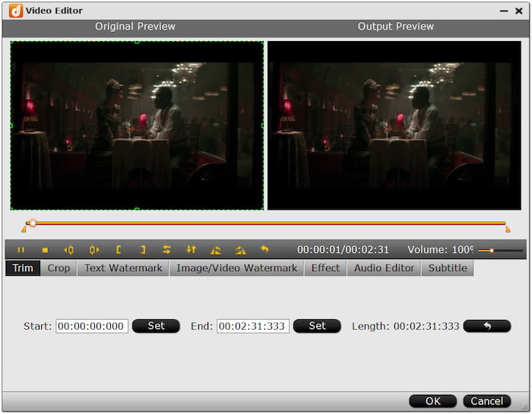Image resolution: width=532 pixels, height=414 pixels.
Task: Minimize the Video Editor window
Action: click(504, 11)
